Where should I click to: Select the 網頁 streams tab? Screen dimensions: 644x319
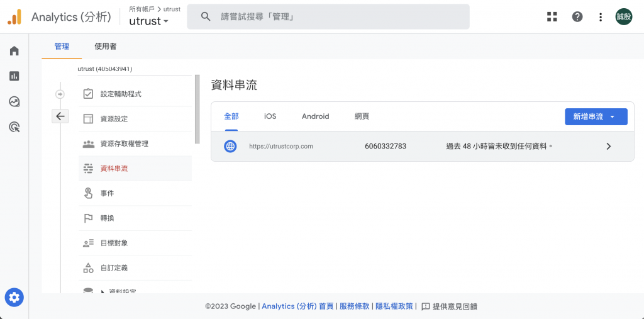pyautogui.click(x=362, y=116)
